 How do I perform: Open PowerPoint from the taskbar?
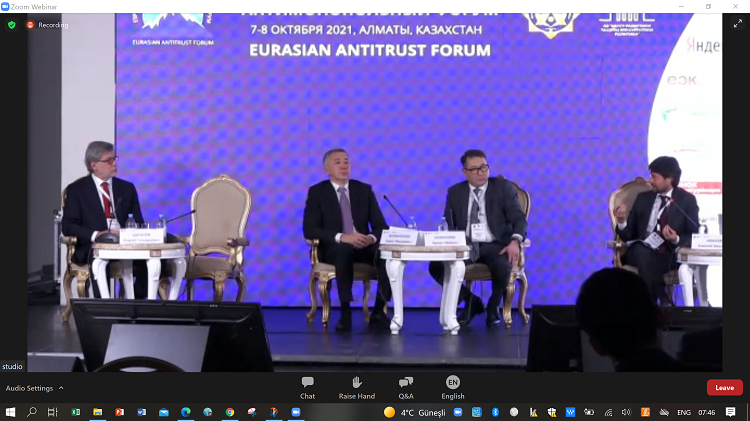coord(120,412)
